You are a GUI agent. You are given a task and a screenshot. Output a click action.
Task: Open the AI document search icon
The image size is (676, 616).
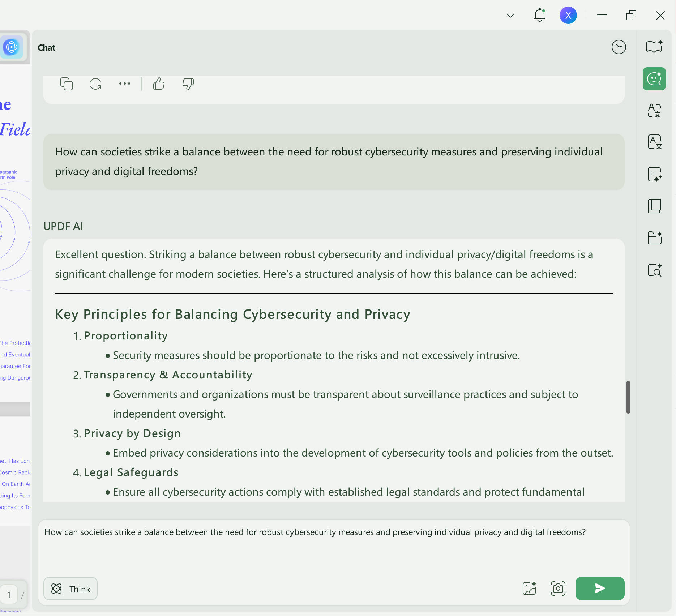click(654, 270)
